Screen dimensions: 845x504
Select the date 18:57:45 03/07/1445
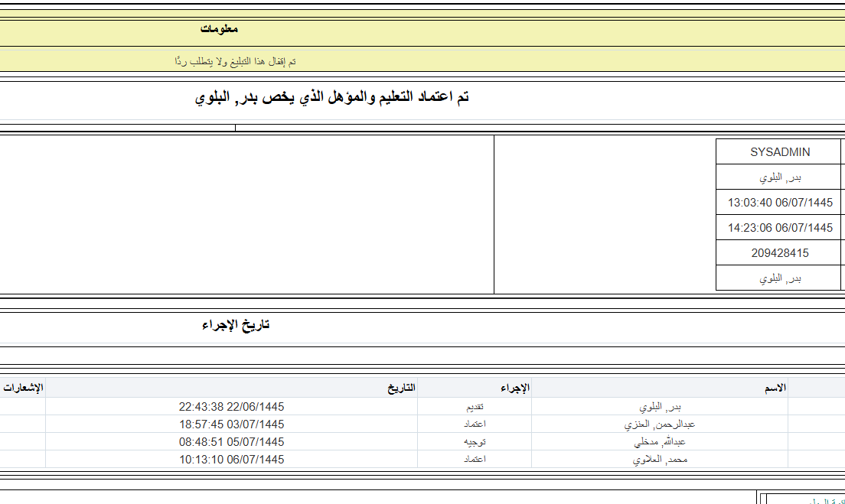tap(231, 424)
